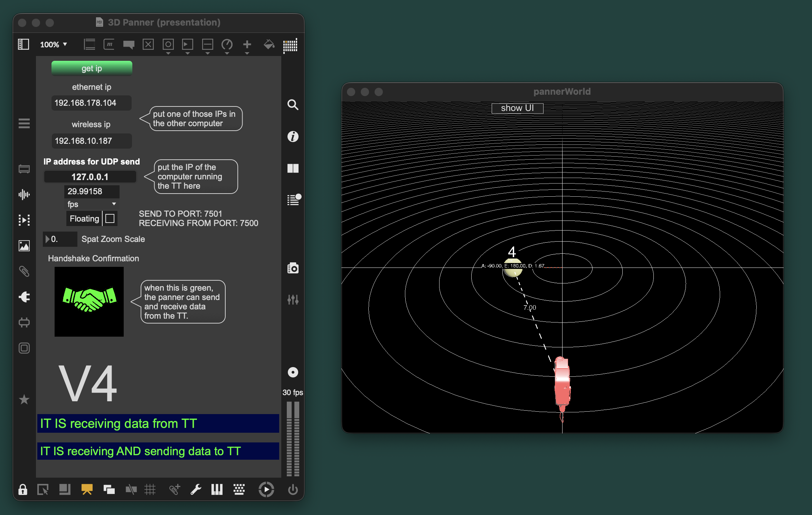Open the wrench debug icon in bottom toolbar
This screenshot has height=515, width=812.
(x=196, y=489)
